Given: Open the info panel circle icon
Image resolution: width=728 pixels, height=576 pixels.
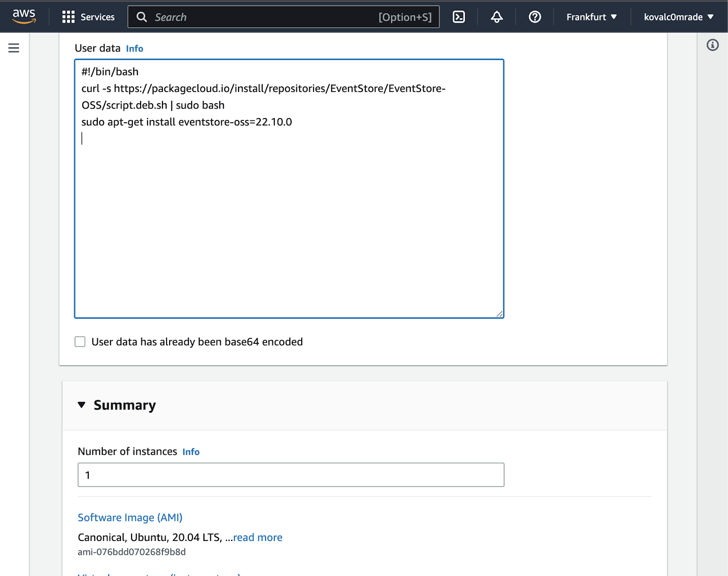Looking at the screenshot, I should (713, 45).
